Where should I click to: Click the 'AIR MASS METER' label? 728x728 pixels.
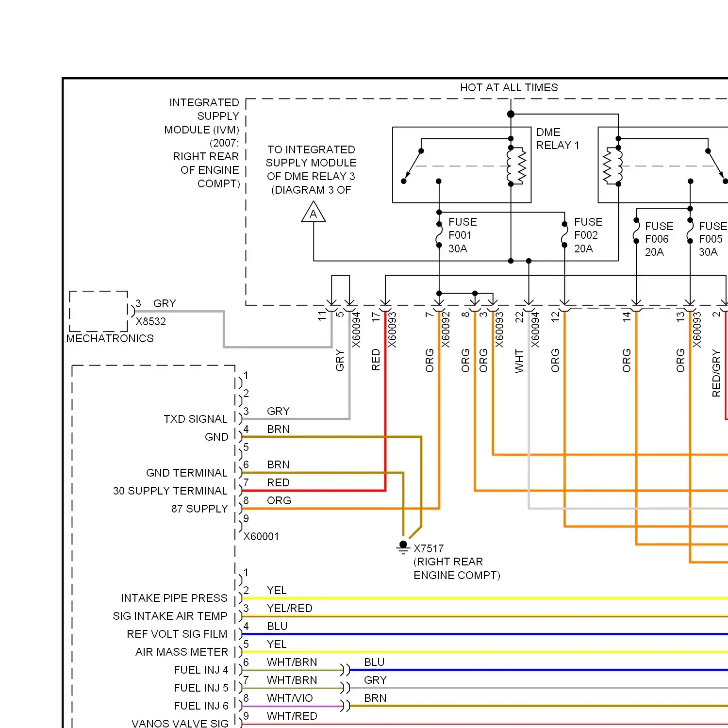click(x=182, y=652)
